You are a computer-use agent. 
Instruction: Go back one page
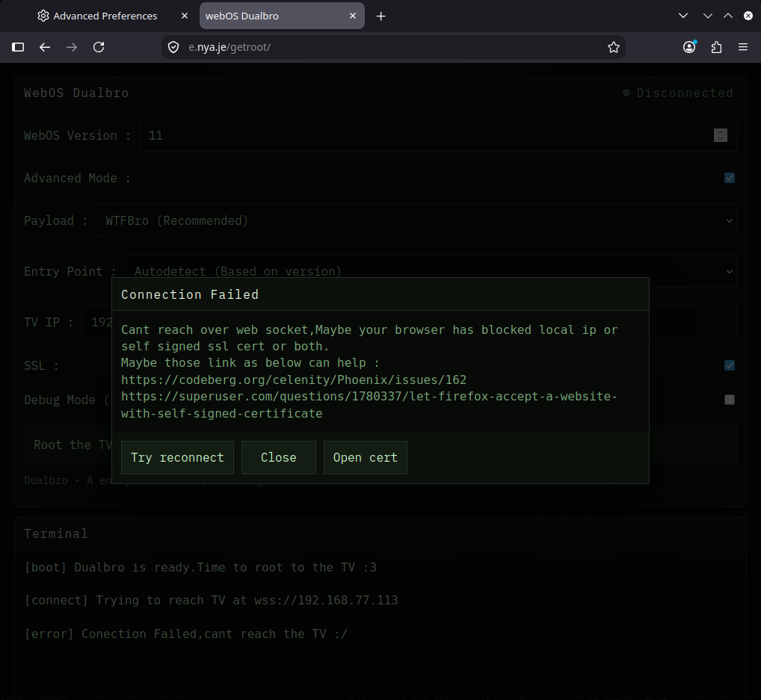(x=45, y=47)
